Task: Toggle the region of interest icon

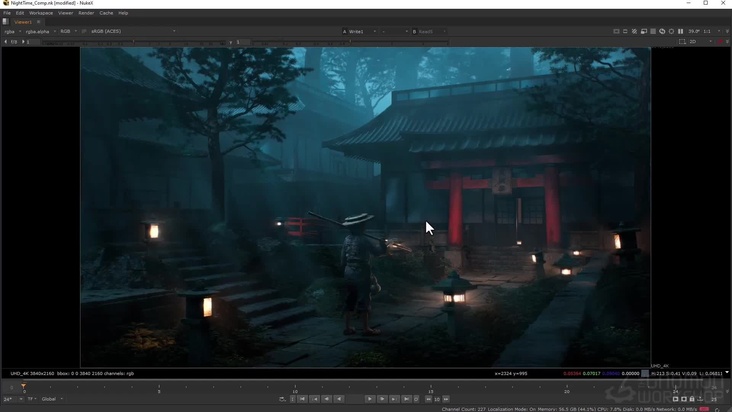Action: 625,31
